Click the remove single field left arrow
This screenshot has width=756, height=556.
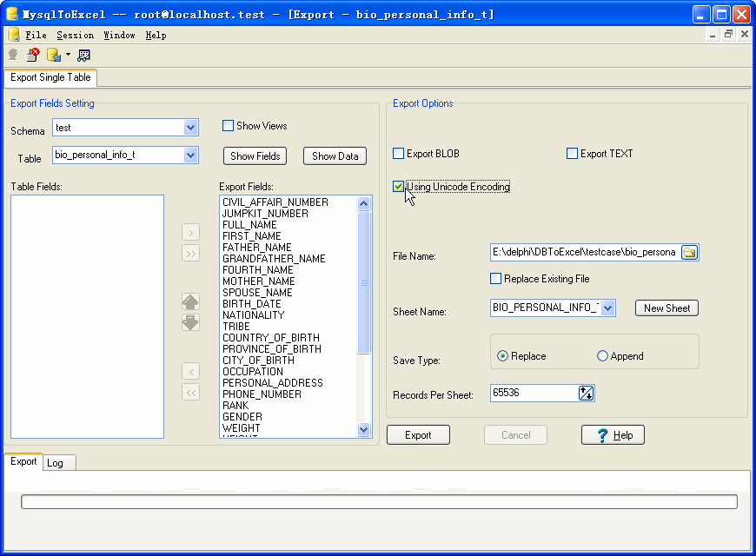pyautogui.click(x=191, y=372)
